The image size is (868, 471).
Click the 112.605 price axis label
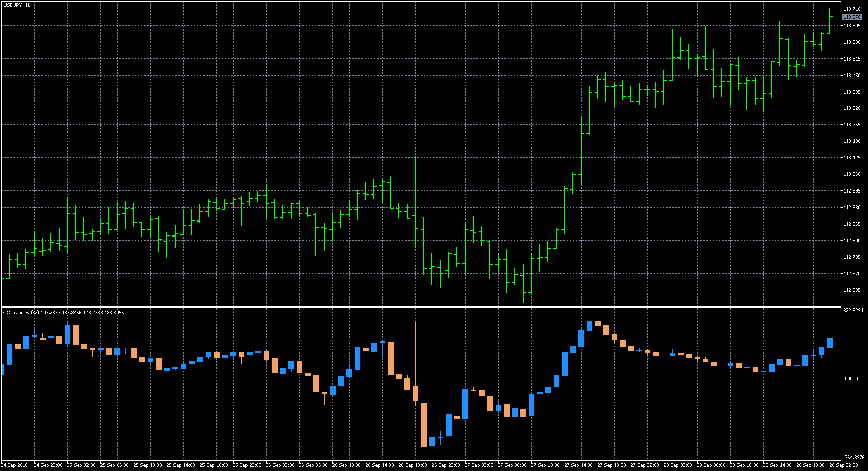click(x=852, y=290)
